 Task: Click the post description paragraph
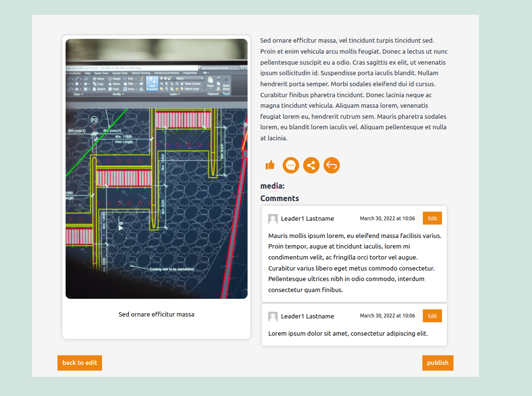(354, 89)
